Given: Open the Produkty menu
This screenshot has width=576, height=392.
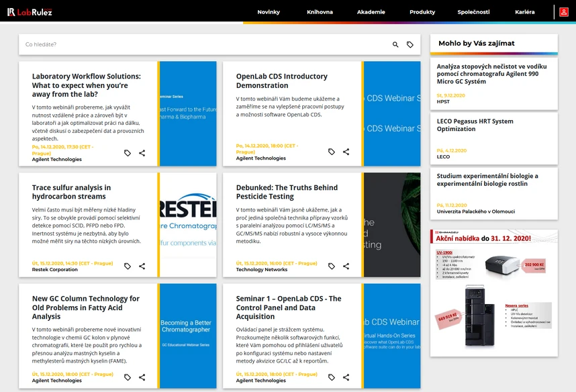Looking at the screenshot, I should pyautogui.click(x=422, y=12).
